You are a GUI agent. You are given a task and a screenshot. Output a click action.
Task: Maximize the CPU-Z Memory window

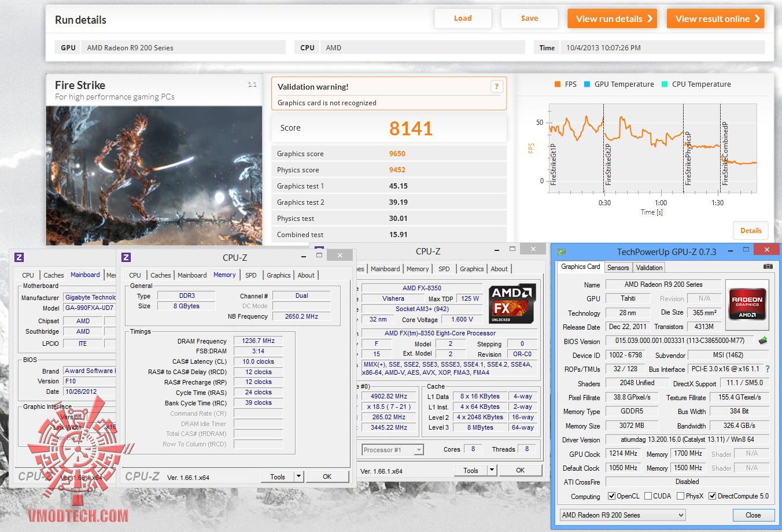(319, 255)
